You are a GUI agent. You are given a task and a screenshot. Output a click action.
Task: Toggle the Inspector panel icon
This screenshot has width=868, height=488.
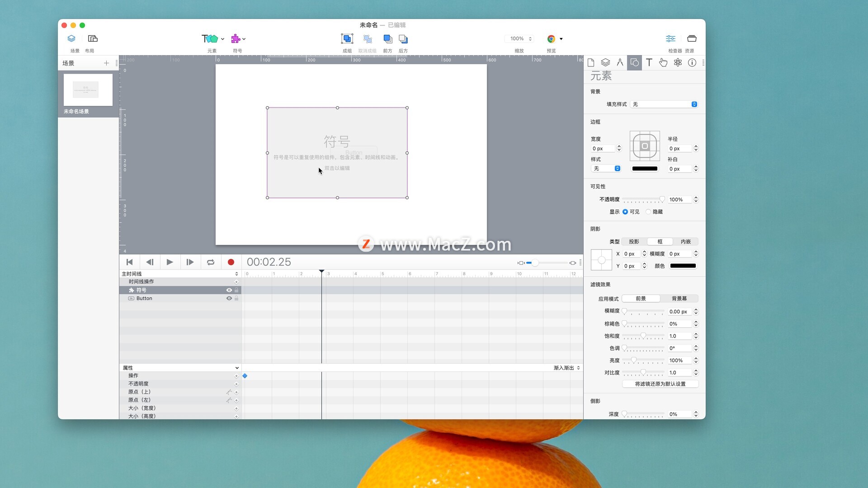[670, 38]
